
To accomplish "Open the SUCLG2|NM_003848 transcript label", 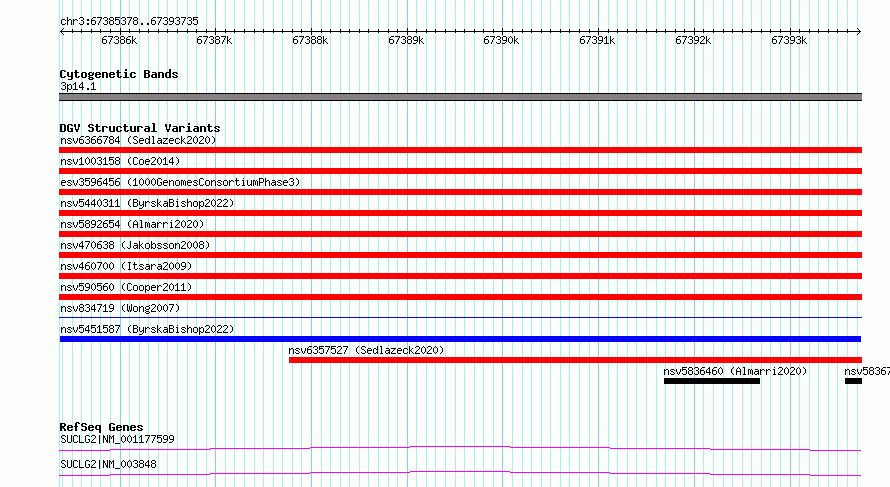I will [x=108, y=464].
